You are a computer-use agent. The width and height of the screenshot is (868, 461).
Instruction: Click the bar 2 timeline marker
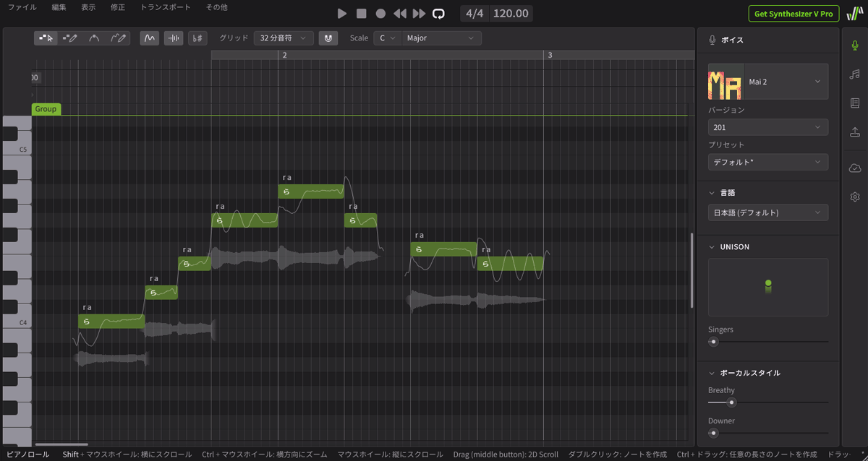285,55
